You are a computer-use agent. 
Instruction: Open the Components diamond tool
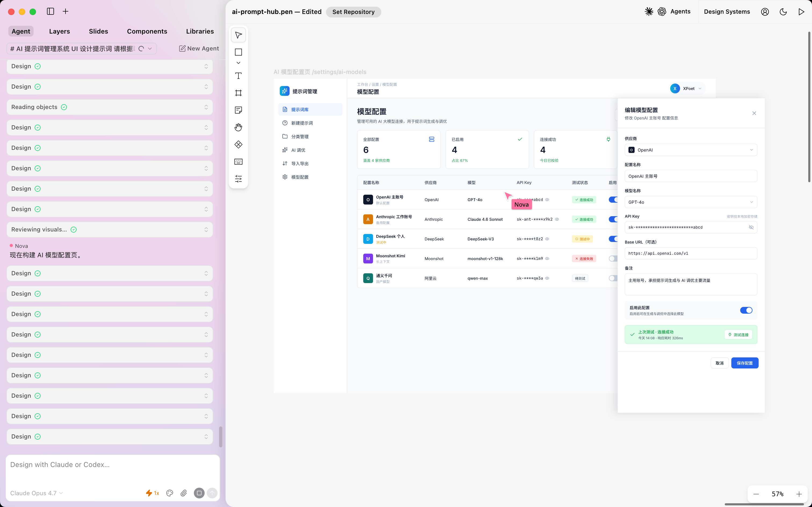point(238,144)
